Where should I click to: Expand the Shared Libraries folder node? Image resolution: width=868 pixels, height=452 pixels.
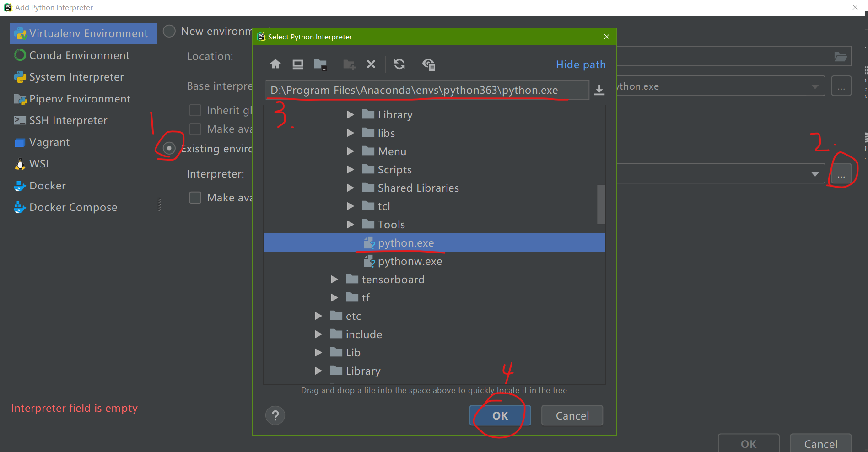point(350,188)
